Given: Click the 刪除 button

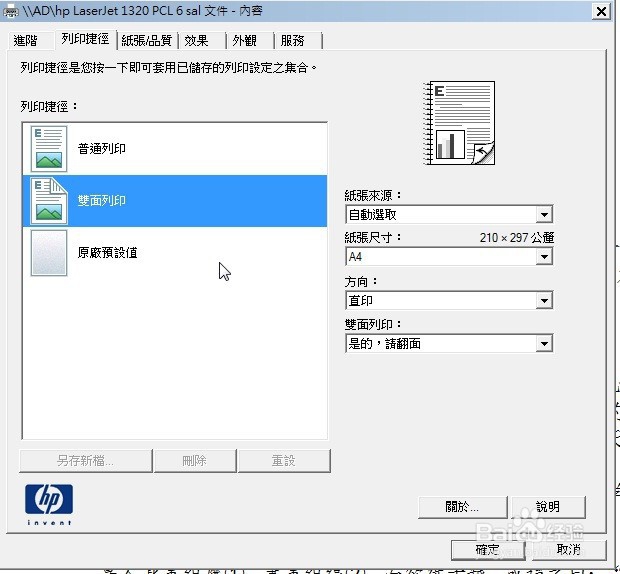Looking at the screenshot, I should point(195,461).
